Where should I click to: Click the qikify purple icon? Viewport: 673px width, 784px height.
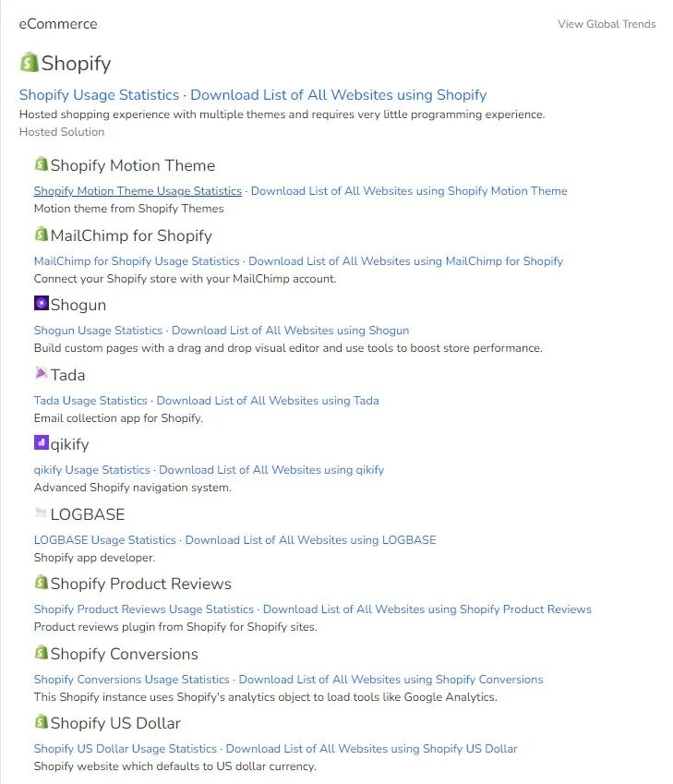tap(41, 442)
